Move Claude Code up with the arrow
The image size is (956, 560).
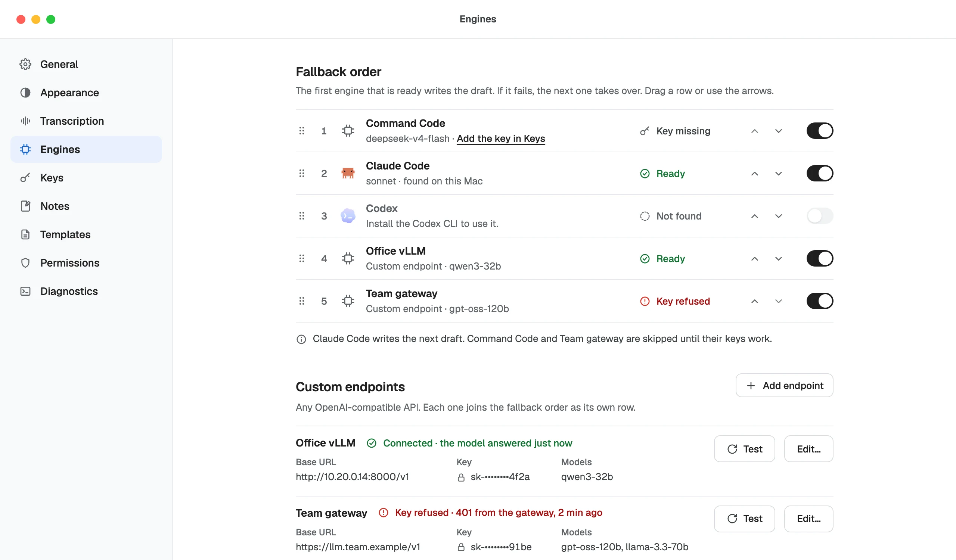tap(755, 174)
